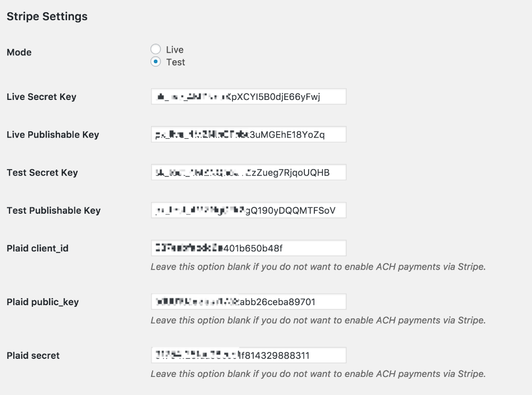Screen dimensions: 532x395
Task: Click the Mode row label
Action: pyautogui.click(x=19, y=52)
